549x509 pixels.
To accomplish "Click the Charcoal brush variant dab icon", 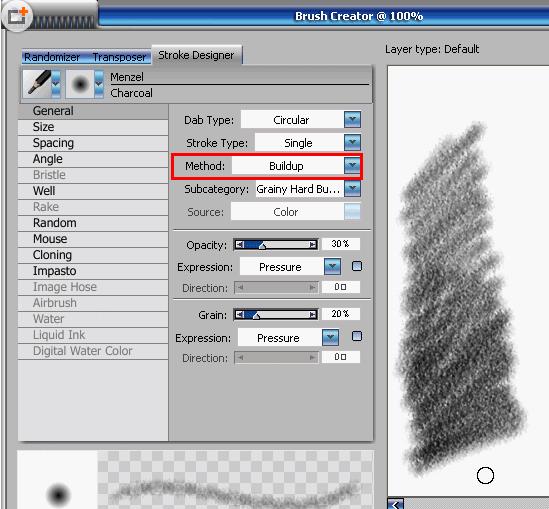I will click(x=80, y=84).
